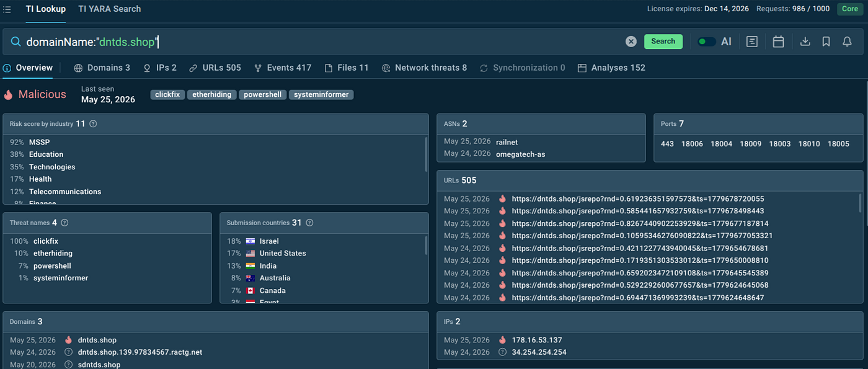This screenshot has height=369, width=868.
Task: Select port 18006
Action: pos(692,143)
